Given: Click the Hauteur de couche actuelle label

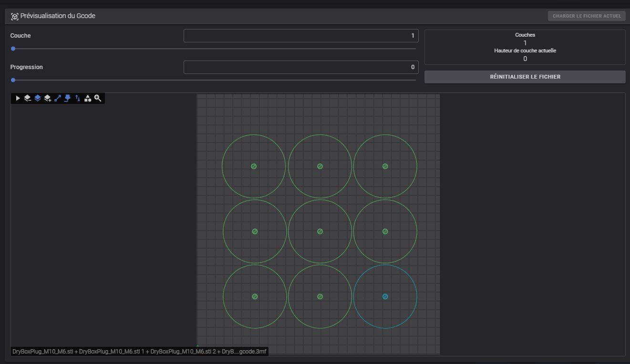Looking at the screenshot, I should [x=525, y=51].
